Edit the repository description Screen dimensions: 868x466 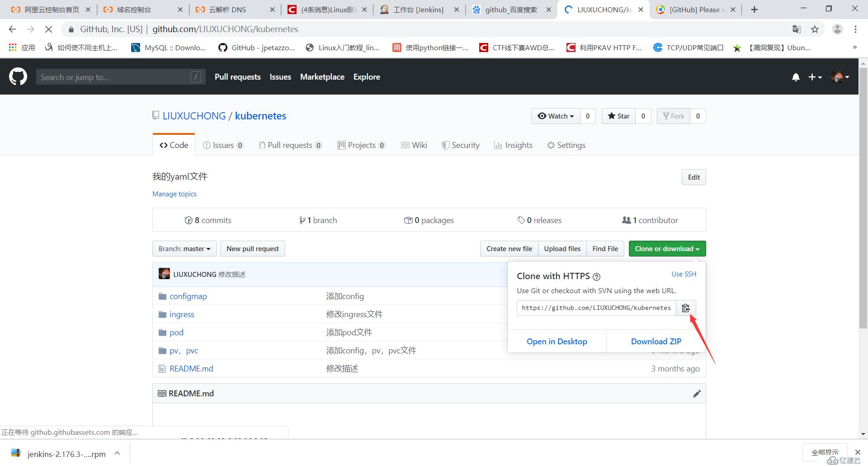point(694,177)
